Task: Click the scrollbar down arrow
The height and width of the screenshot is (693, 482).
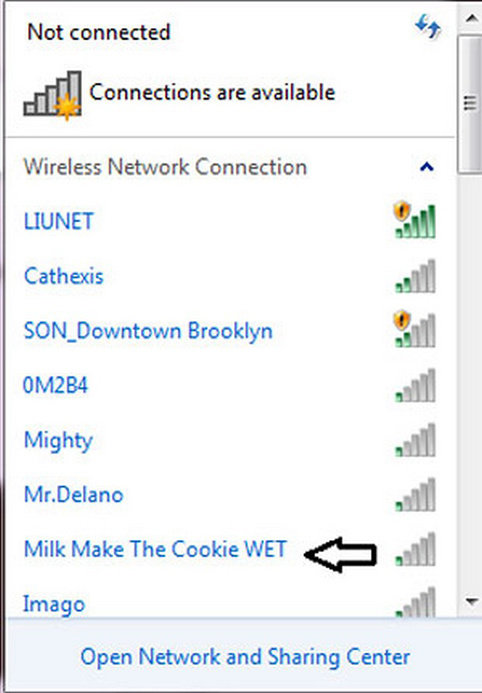Action: 471,601
